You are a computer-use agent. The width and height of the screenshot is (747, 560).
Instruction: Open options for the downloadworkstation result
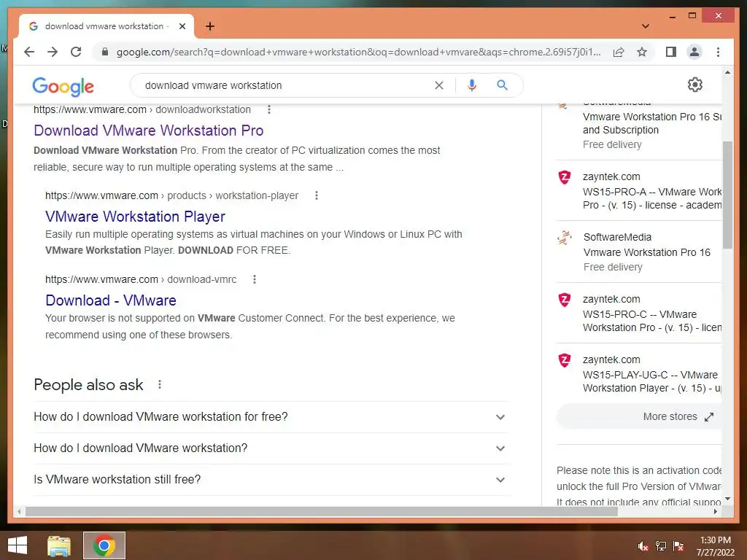point(269,109)
